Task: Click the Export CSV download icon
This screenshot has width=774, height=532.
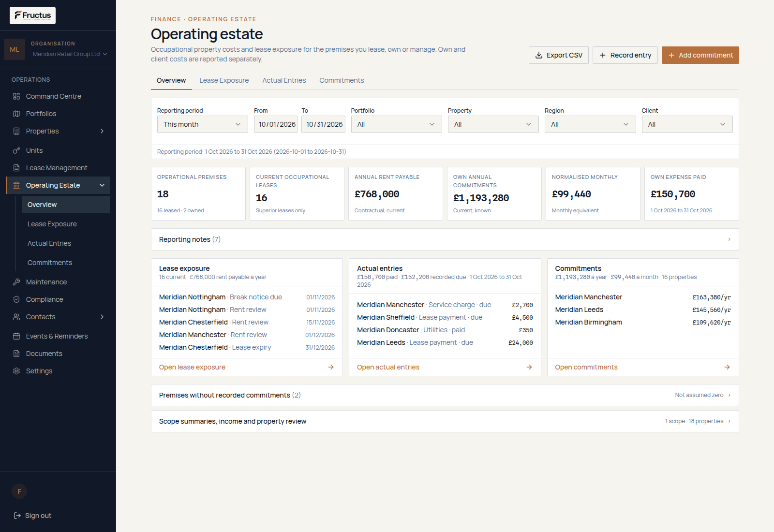Action: coord(539,55)
